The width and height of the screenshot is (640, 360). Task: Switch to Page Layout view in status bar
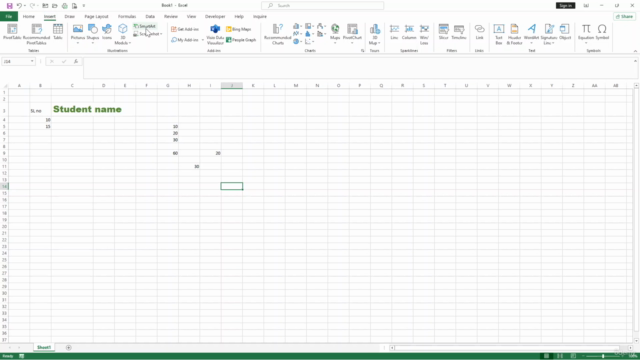560,356
